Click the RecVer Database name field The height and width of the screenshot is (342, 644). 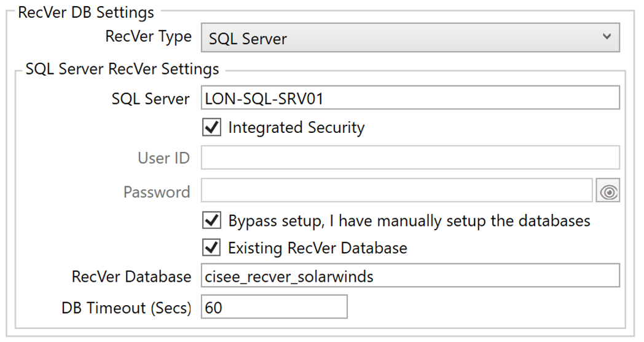pos(410,276)
